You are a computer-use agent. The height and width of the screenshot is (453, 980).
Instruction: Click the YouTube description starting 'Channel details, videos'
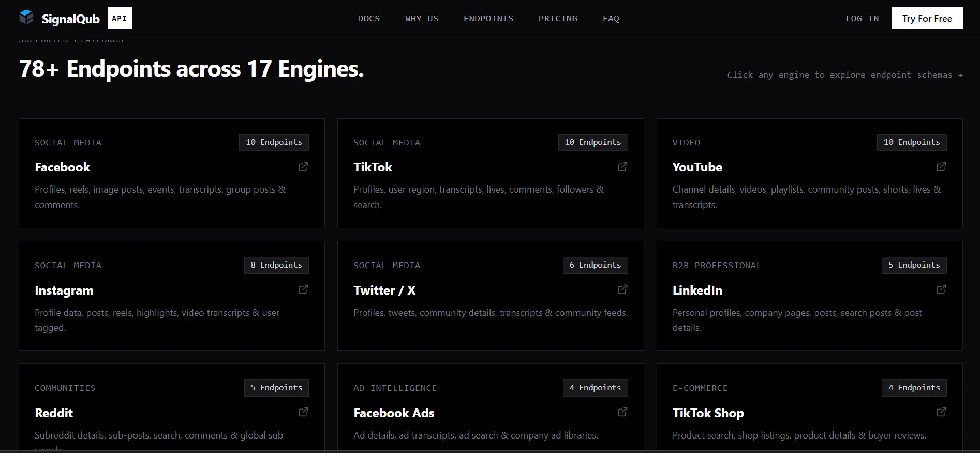807,197
